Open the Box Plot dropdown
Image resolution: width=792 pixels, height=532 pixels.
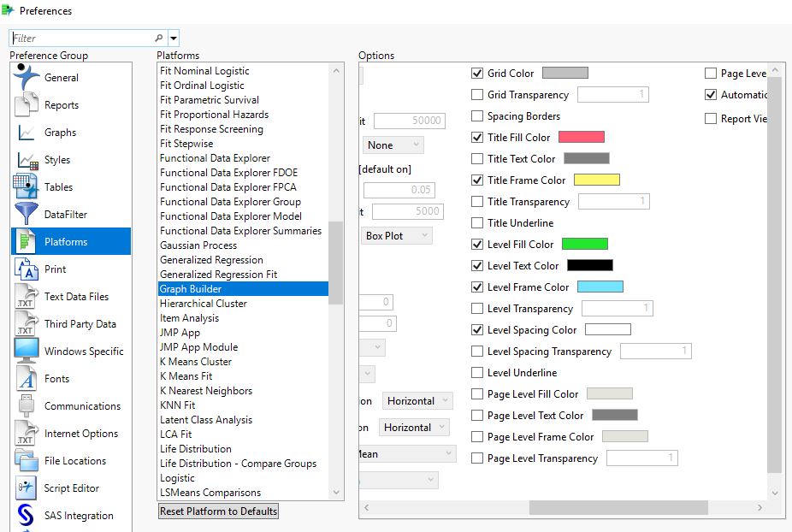click(396, 235)
